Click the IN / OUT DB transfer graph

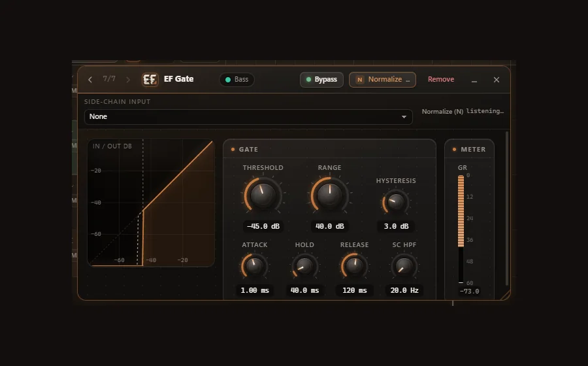coord(151,203)
